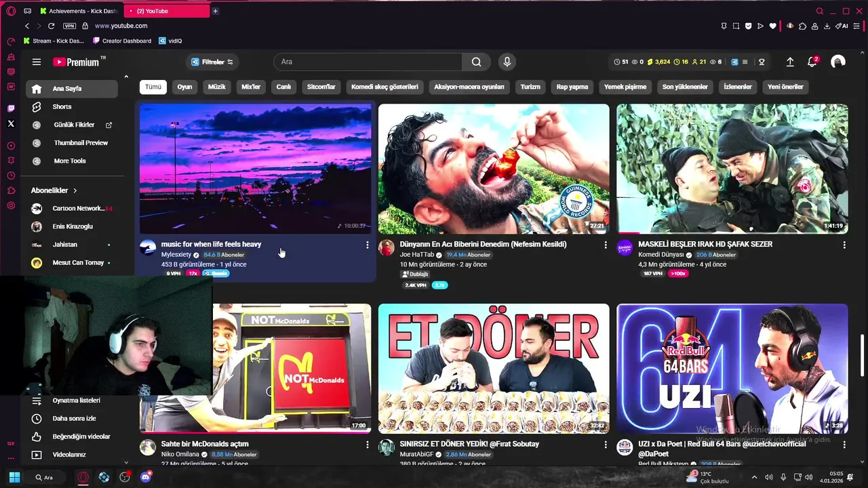Open Discord from Windows taskbar

point(145,477)
